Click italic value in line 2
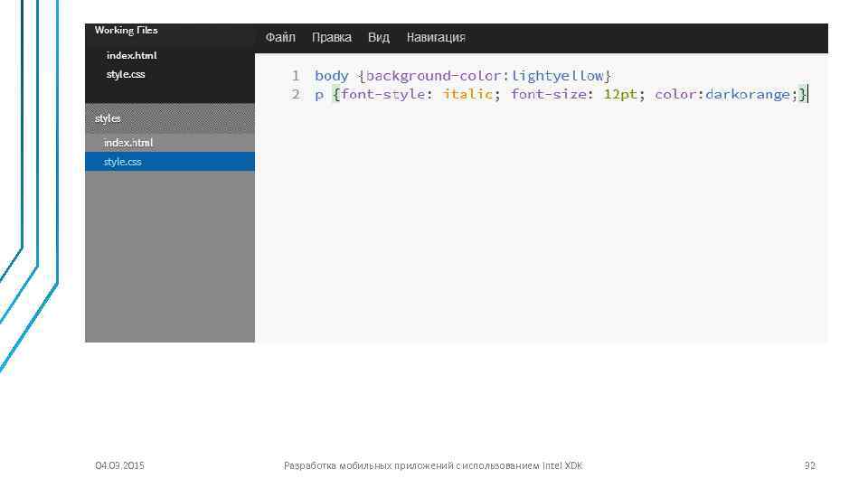 (x=467, y=95)
